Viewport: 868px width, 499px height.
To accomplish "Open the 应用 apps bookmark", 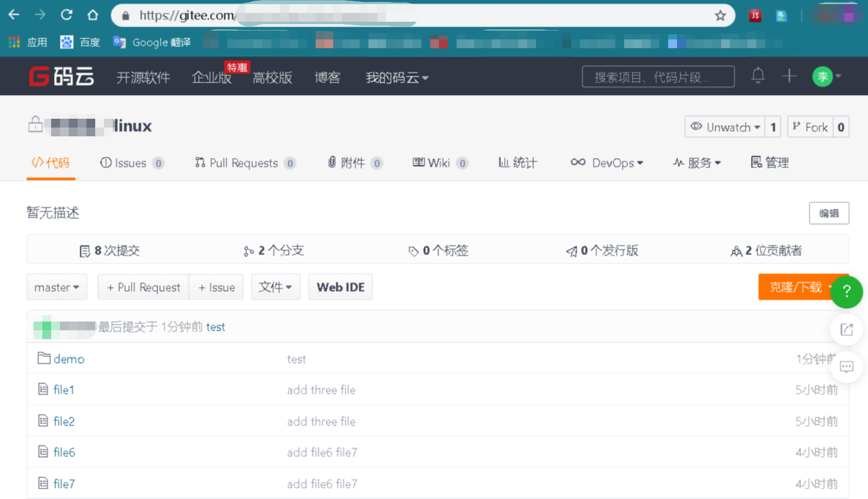I will [x=28, y=42].
